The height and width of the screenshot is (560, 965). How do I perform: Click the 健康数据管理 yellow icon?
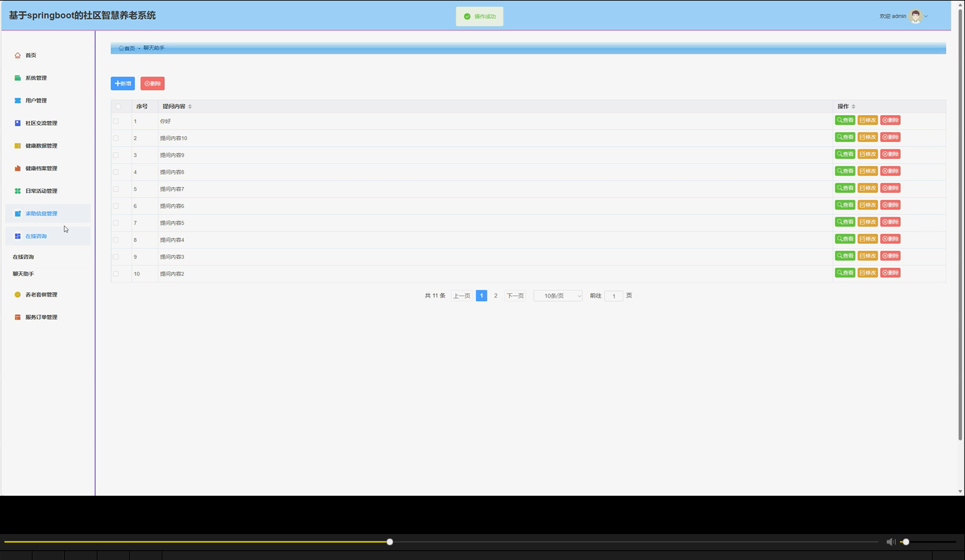click(x=18, y=146)
